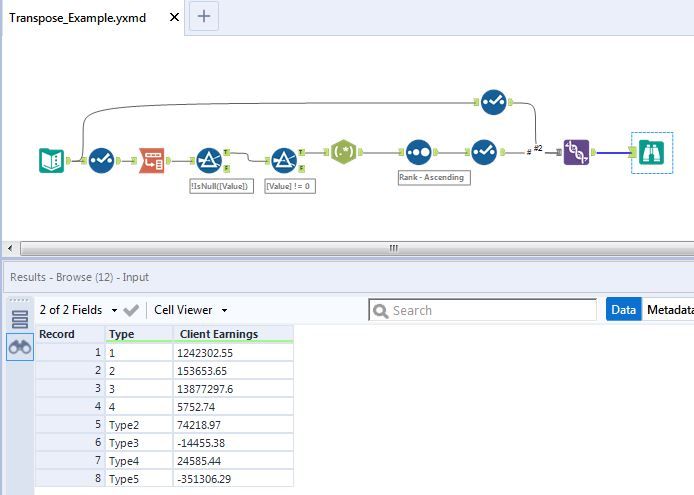Click the #2 connection label at Union
694x495 pixels.
click(538, 148)
